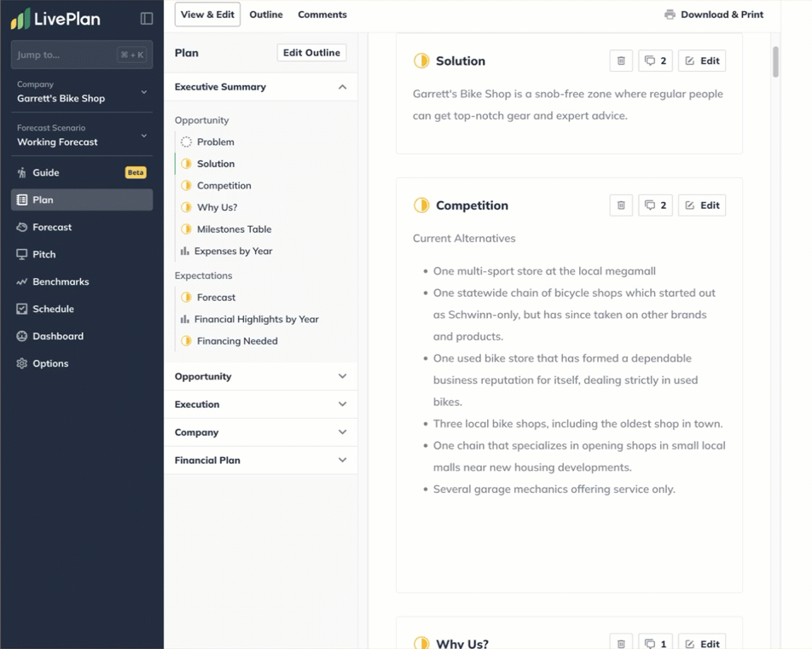Click Download & Print
This screenshot has width=812, height=649.
pyautogui.click(x=714, y=14)
